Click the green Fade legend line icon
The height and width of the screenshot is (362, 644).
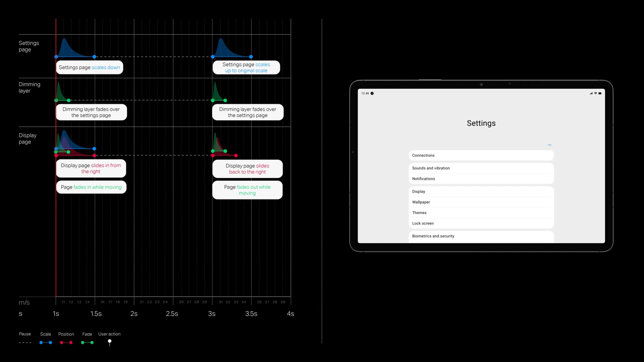(x=87, y=343)
